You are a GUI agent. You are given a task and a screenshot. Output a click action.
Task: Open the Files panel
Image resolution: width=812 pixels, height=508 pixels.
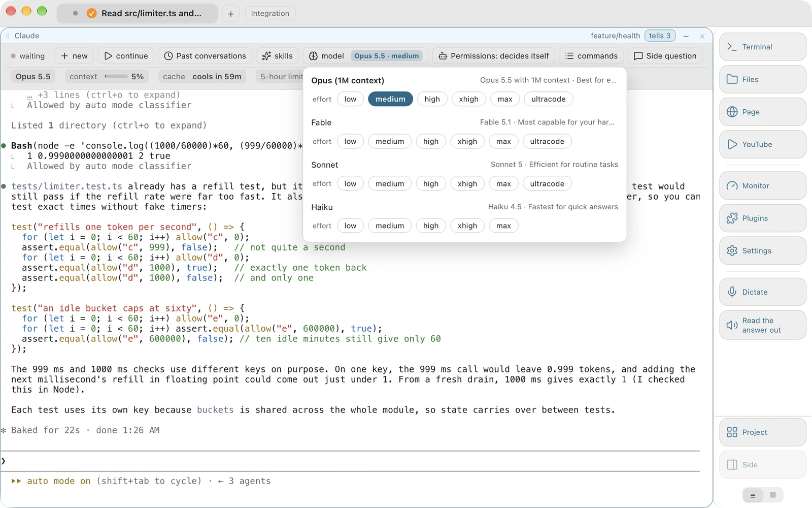(762, 79)
